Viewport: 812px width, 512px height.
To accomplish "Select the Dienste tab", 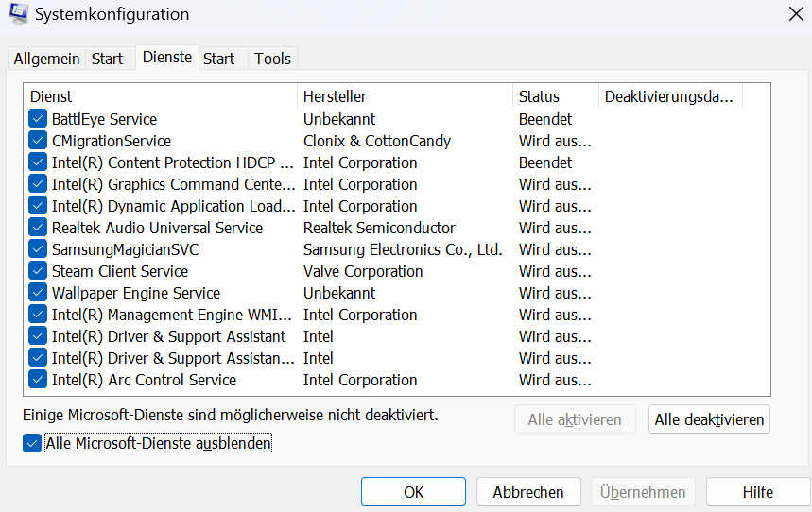I will tap(167, 57).
